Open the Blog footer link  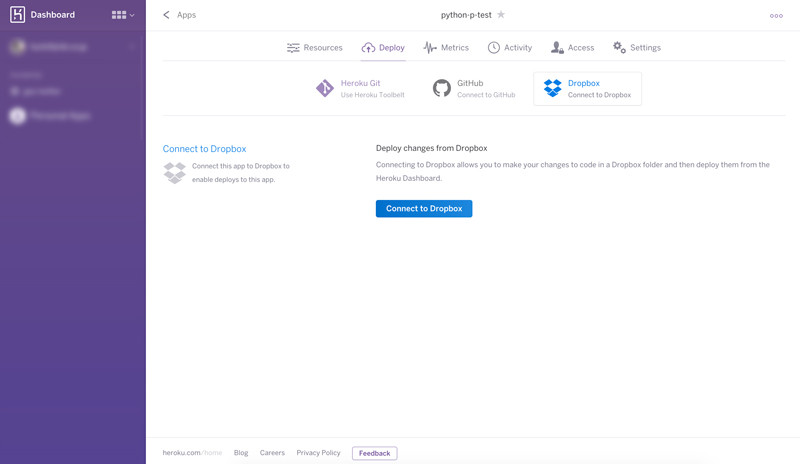[x=241, y=453]
